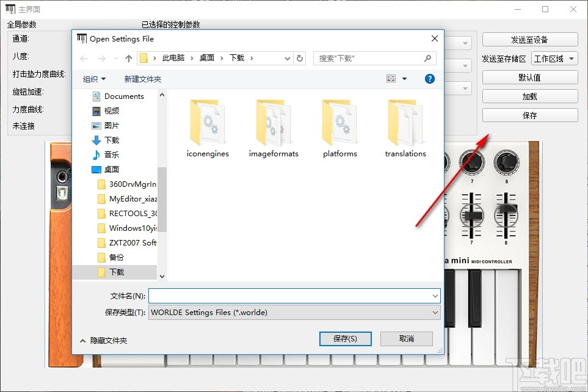Click fader 7 on the virtual controller
The height and width of the screenshot is (392, 588).
471,217
